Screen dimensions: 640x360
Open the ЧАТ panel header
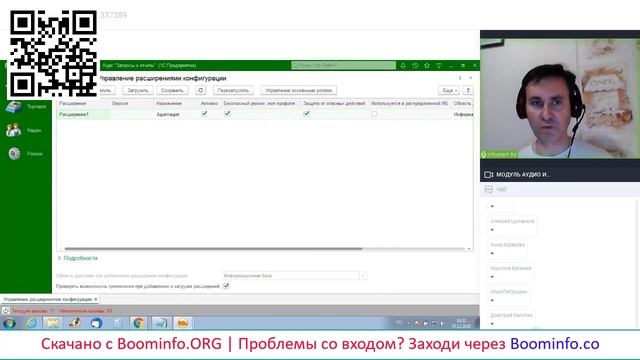[560, 189]
